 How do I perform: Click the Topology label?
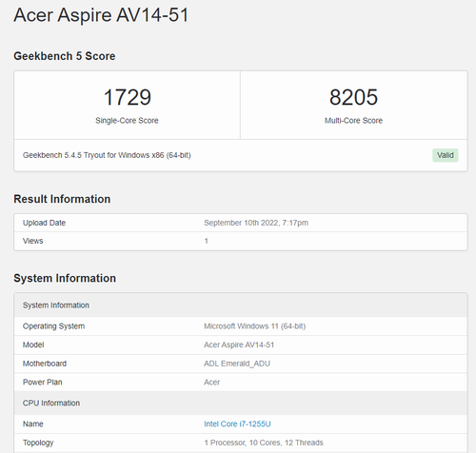point(38,443)
